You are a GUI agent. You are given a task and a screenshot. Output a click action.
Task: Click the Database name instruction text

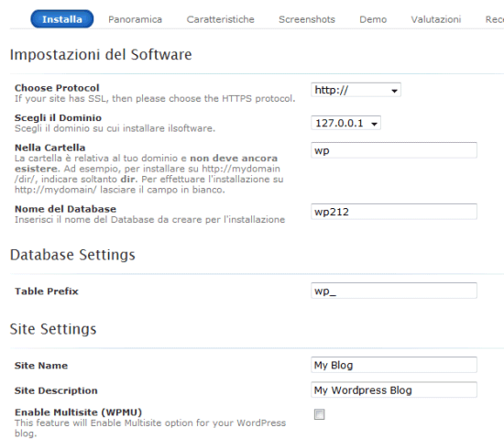(149, 220)
